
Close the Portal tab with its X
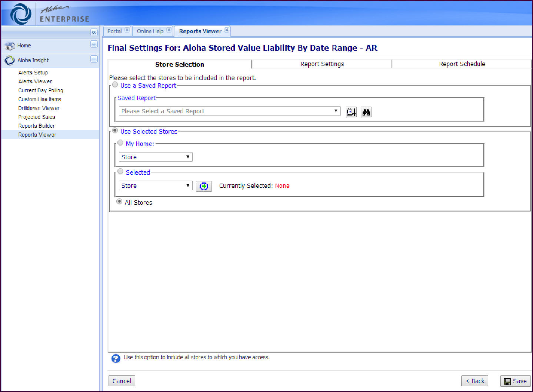click(x=127, y=30)
